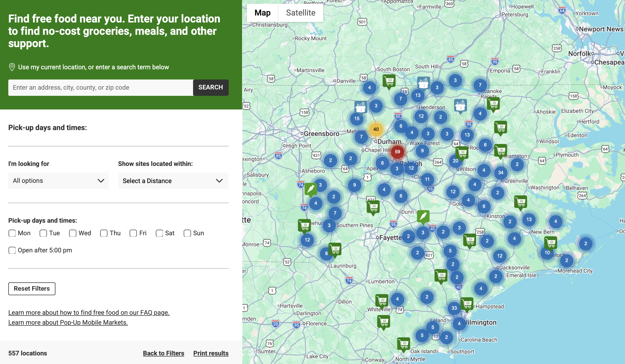This screenshot has height=364, width=625.
Task: Click the carrot marker near Dunn
Action: click(x=423, y=216)
